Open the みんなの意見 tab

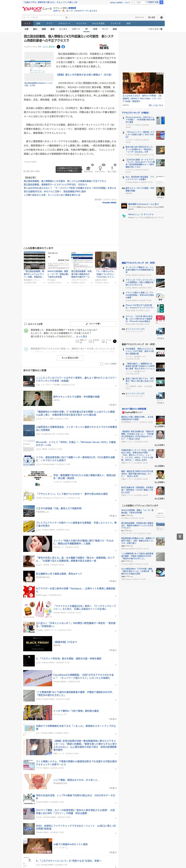click(x=98, y=23)
